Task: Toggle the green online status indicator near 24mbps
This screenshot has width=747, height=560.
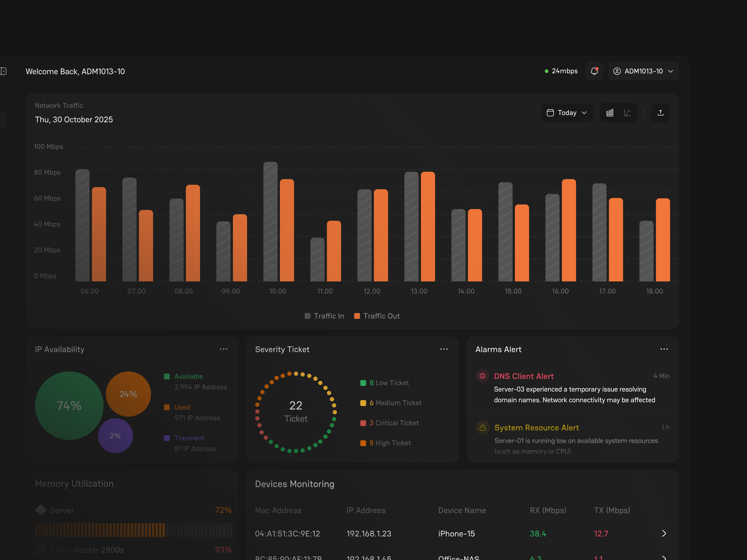Action: (546, 71)
